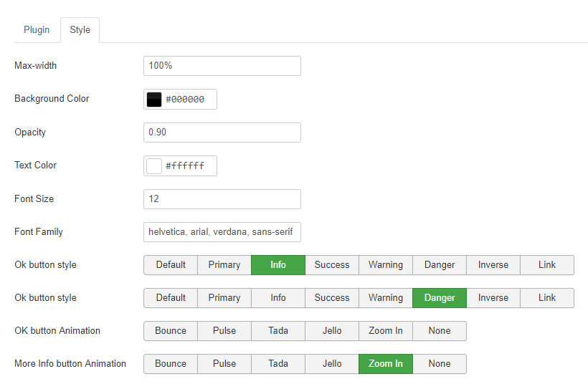Select None for OK button Animation

(x=440, y=331)
